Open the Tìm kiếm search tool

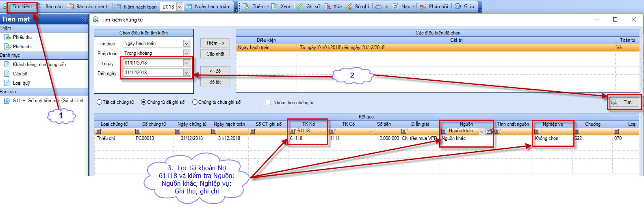pos(22,6)
